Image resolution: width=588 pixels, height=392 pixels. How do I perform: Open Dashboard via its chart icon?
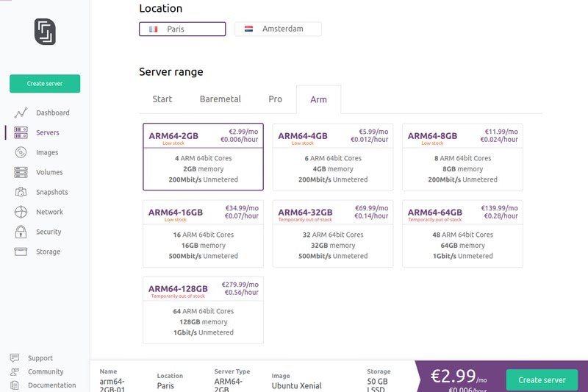(21, 113)
